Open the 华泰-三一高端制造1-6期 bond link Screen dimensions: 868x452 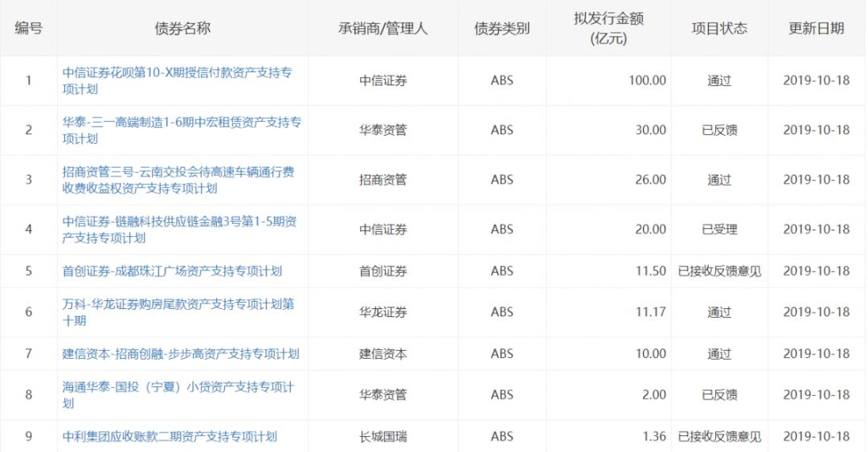tap(182, 131)
